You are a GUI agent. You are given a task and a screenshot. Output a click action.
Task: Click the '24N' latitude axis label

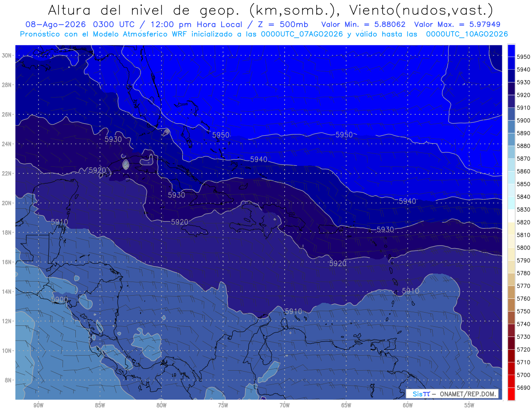7,144
